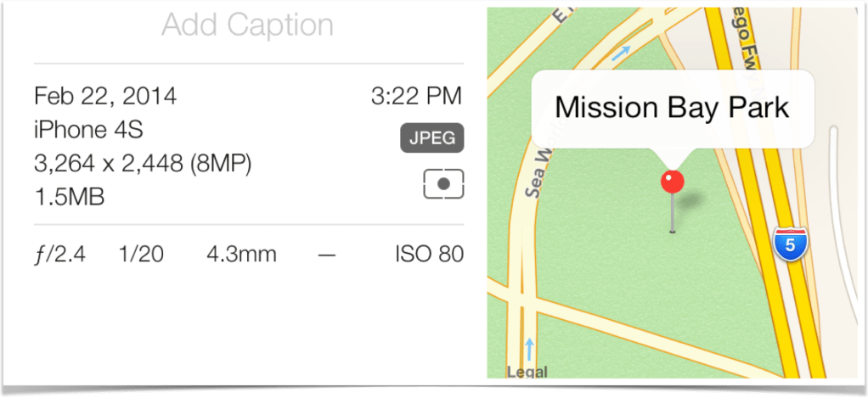Click the blue arrow above the Legal link

[x=531, y=348]
